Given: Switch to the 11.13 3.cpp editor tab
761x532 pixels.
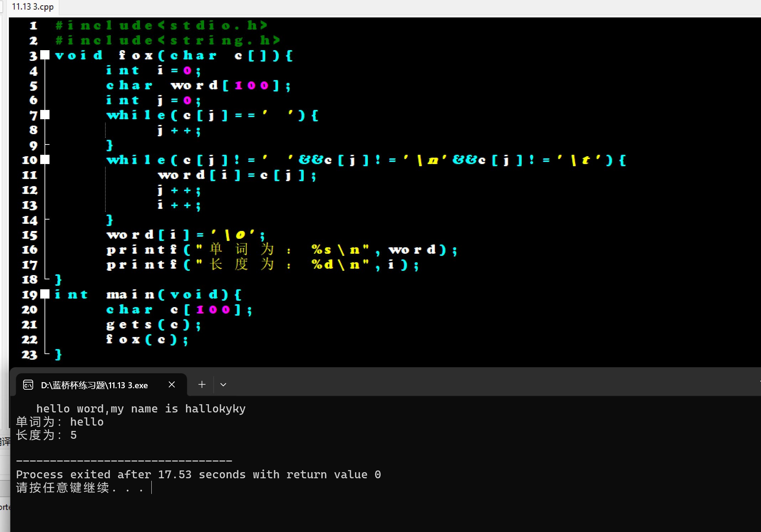Looking at the screenshot, I should [33, 7].
